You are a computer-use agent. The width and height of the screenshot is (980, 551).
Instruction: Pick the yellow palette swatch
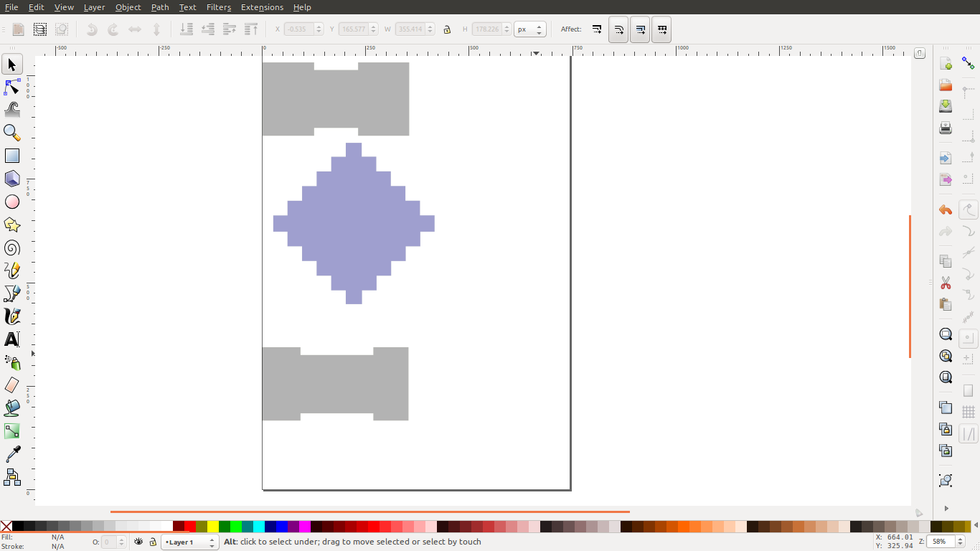tap(213, 526)
